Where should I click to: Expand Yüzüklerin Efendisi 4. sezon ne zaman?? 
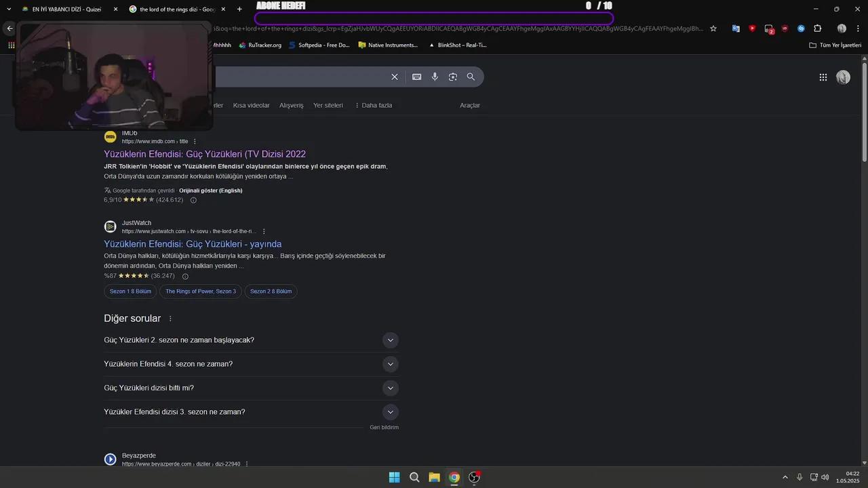pos(251,364)
